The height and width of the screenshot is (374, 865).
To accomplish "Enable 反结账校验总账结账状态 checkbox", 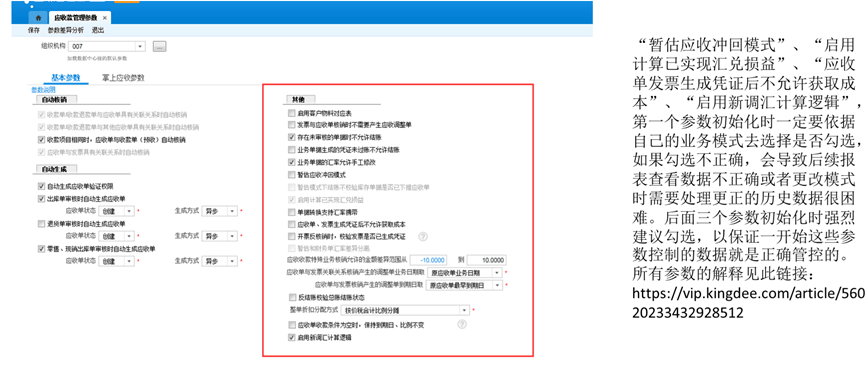I will coord(292,297).
